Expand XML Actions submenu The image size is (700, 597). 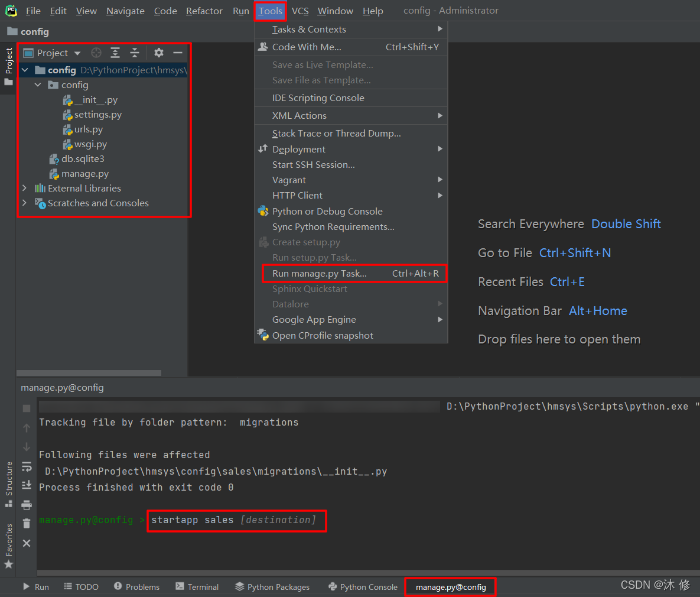click(x=351, y=116)
